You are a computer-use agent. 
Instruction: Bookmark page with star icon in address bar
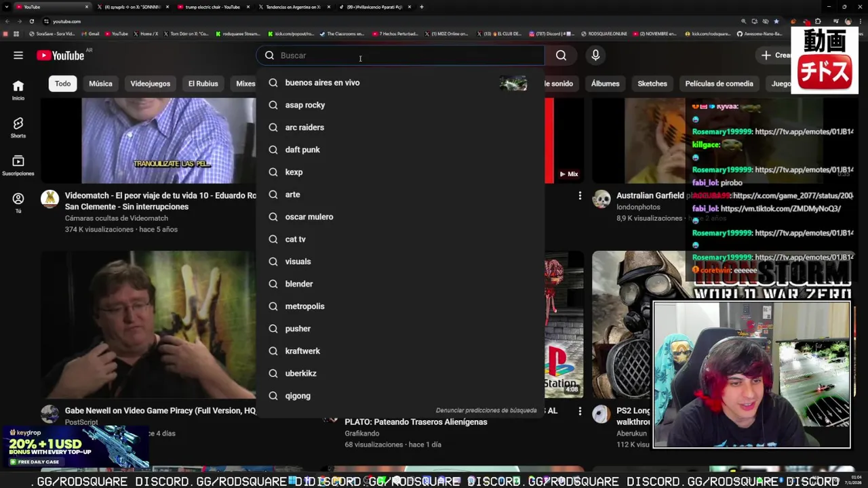776,21
